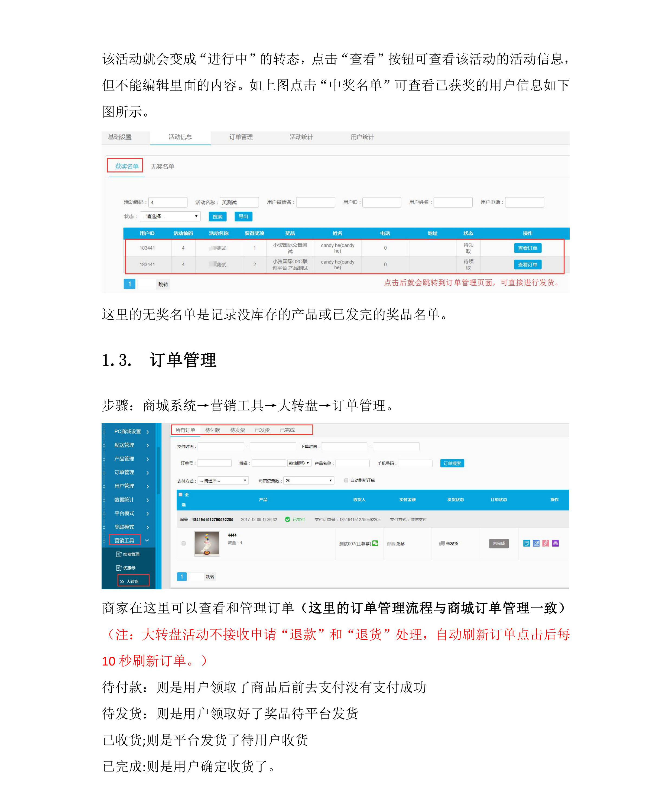Click the 订单搜索 button
Screen dimensions: 672x785
[x=452, y=463]
